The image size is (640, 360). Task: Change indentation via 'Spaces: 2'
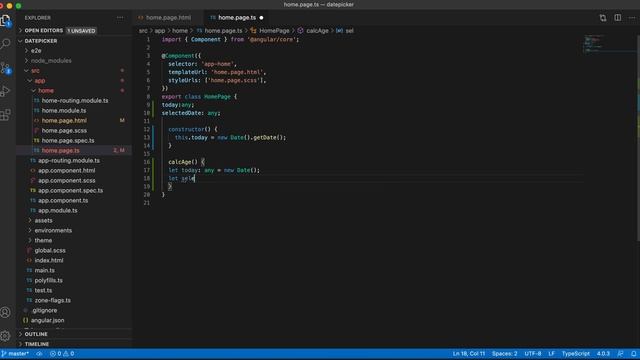504,353
